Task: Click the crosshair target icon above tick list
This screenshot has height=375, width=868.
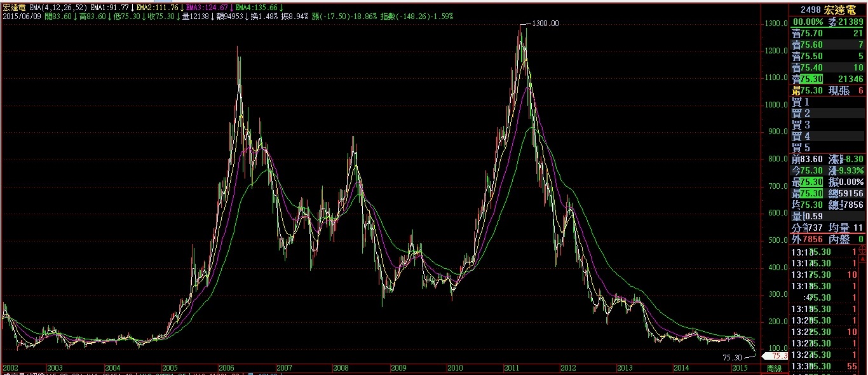Action: pos(862,250)
